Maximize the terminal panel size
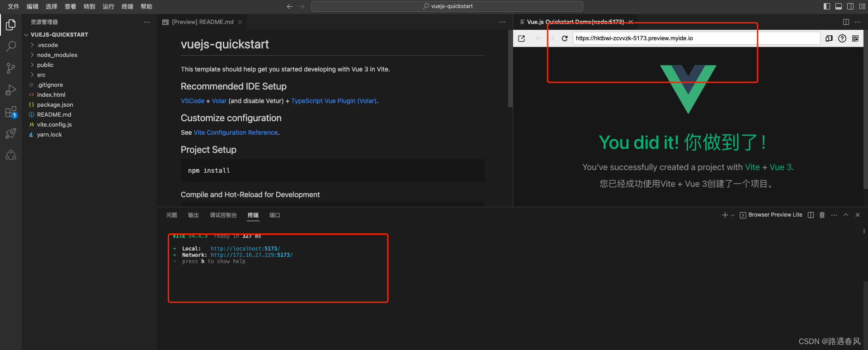868x350 pixels. (846, 215)
